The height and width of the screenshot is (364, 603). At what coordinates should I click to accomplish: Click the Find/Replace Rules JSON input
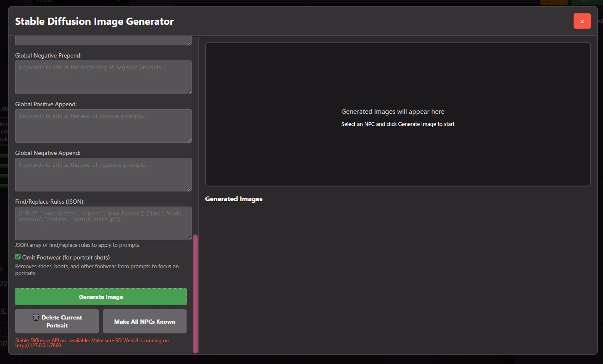(x=103, y=223)
